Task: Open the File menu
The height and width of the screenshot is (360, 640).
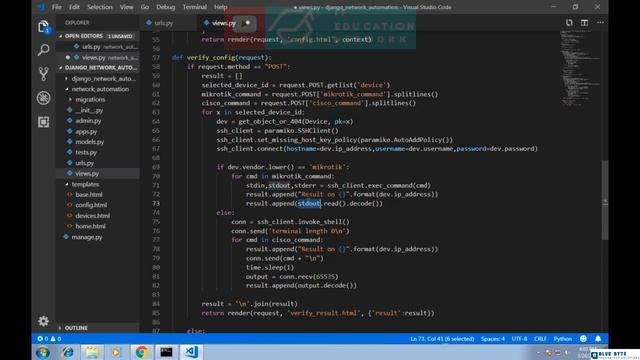Action: click(x=56, y=7)
